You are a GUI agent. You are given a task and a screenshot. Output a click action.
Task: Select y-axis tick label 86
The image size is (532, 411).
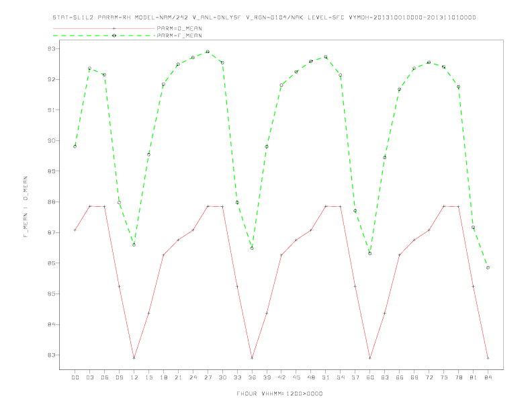tap(52, 263)
